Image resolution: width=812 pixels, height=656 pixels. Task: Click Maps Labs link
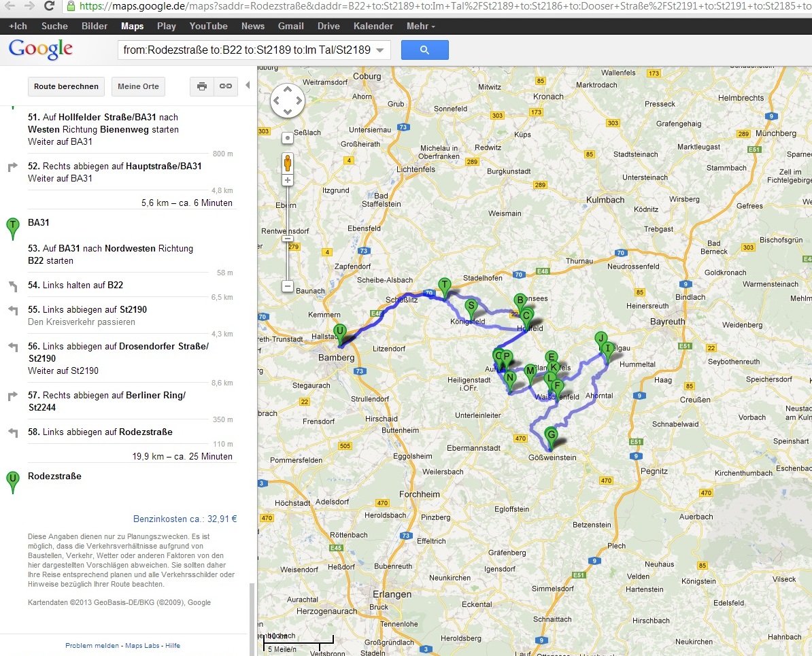click(142, 646)
